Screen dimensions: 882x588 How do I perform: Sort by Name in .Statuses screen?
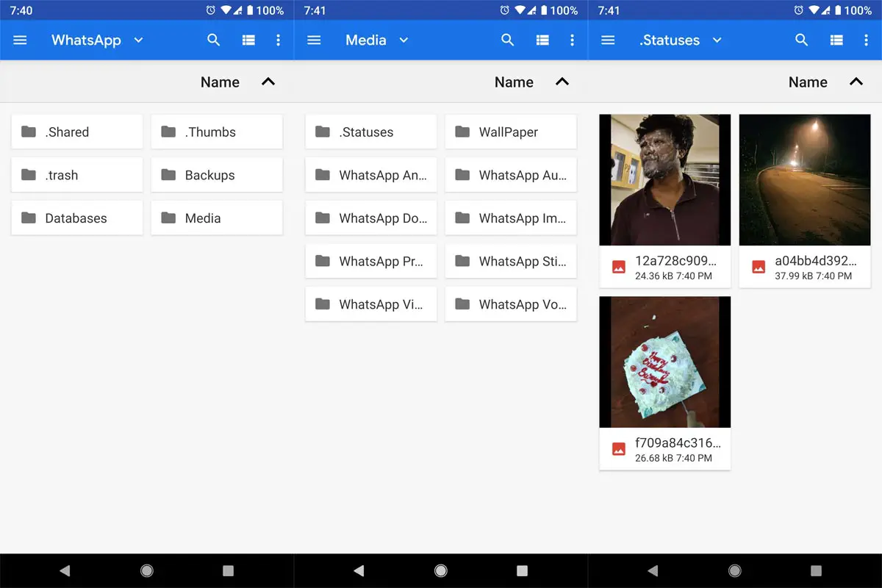808,82
